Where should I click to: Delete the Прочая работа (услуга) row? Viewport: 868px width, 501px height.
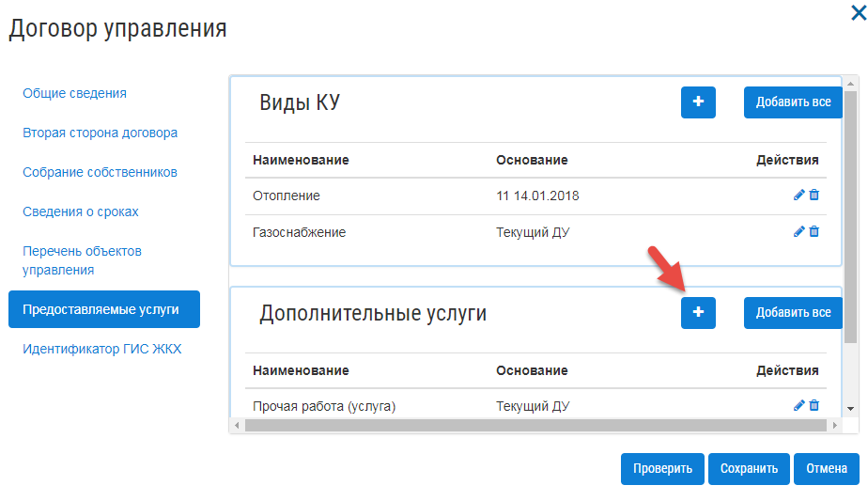(814, 406)
